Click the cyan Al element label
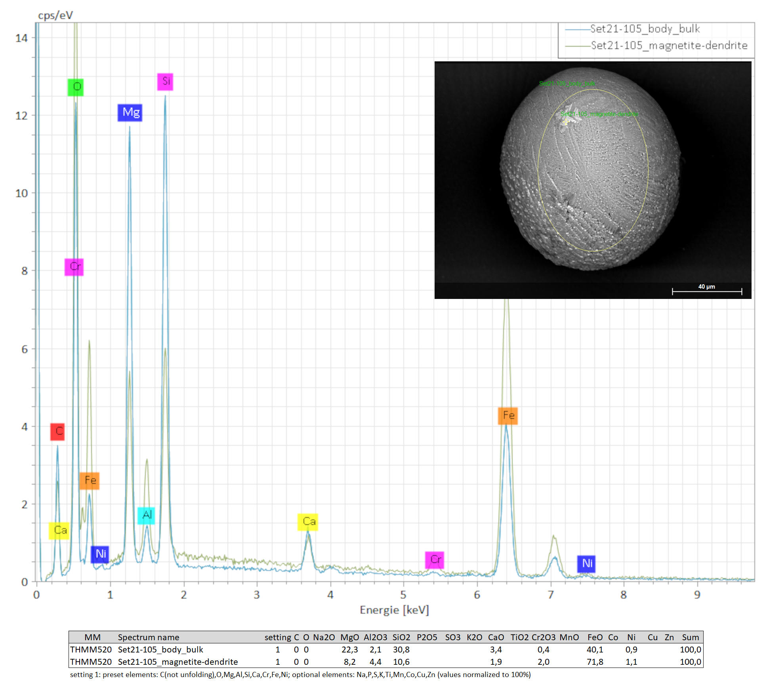 point(146,515)
